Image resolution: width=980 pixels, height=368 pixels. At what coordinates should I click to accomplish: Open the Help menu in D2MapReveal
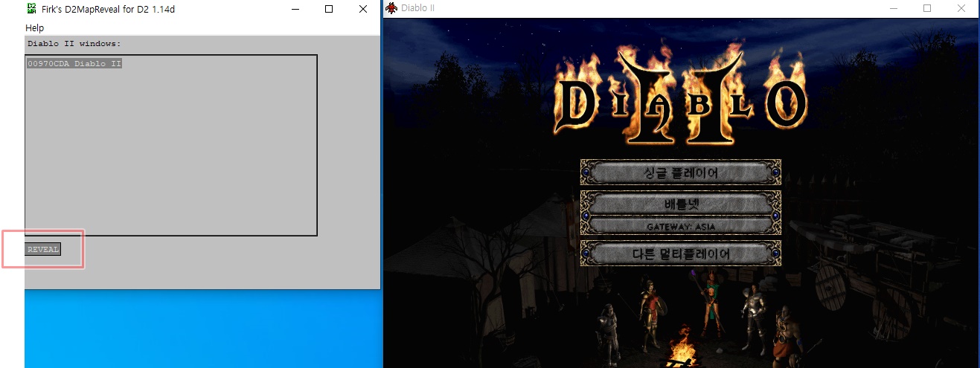pos(35,28)
